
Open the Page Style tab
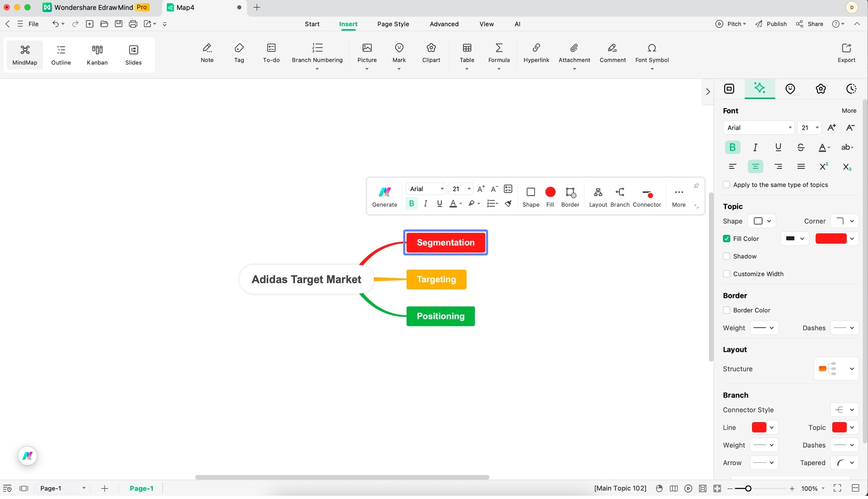click(393, 24)
